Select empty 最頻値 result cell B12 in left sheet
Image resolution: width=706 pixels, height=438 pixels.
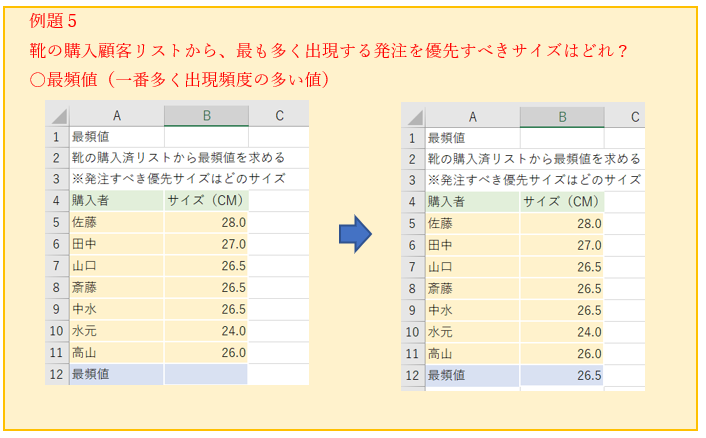tap(206, 374)
